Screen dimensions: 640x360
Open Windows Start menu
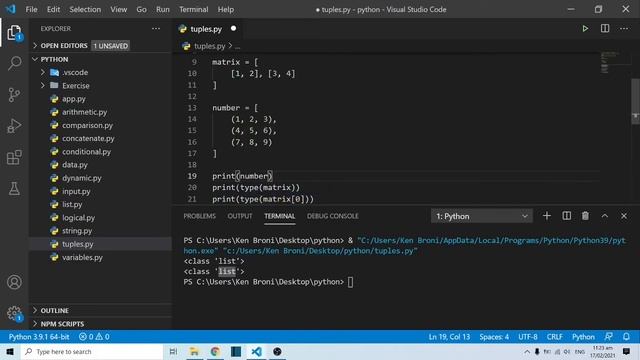click(10, 351)
